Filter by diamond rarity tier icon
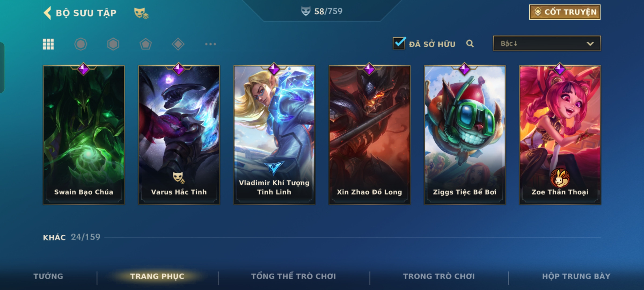 pos(178,44)
